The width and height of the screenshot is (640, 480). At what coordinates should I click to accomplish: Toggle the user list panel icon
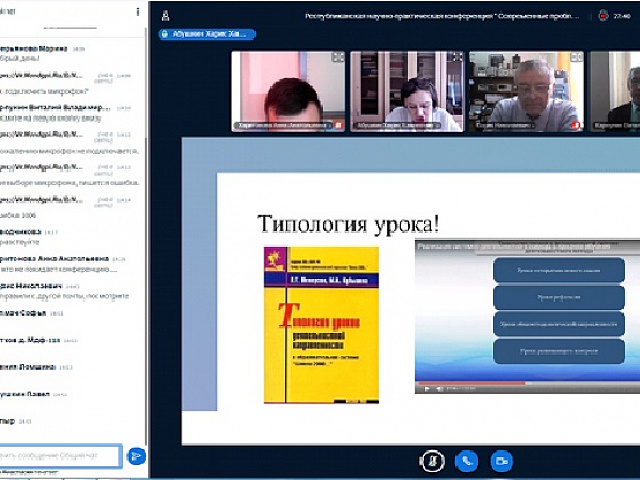(x=165, y=15)
